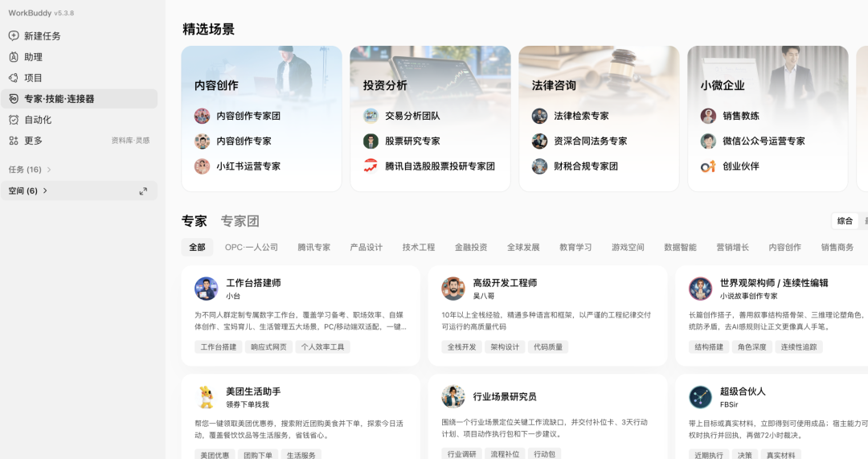868x459 pixels.
Task: Click the 代码质量 tag
Action: (x=548, y=347)
